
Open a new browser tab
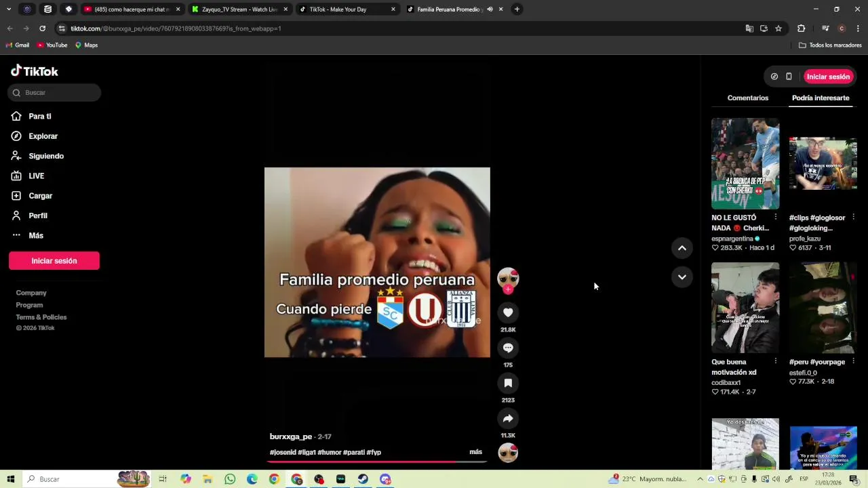click(517, 9)
